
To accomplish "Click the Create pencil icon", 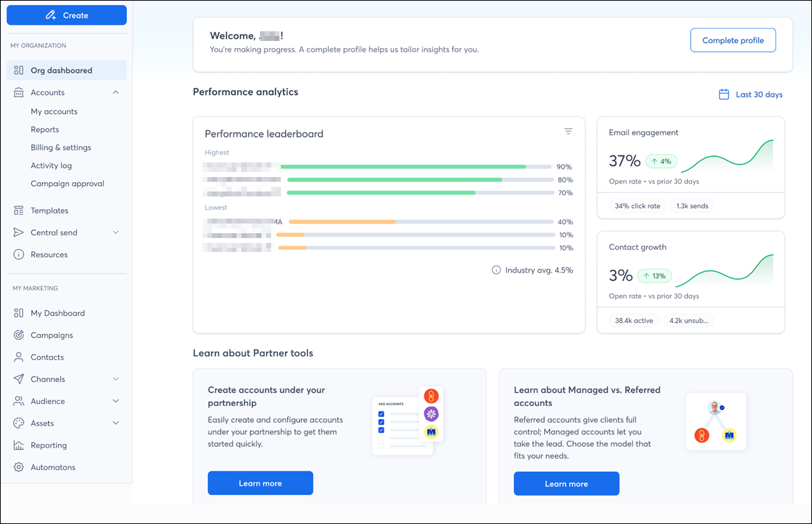I will point(51,15).
